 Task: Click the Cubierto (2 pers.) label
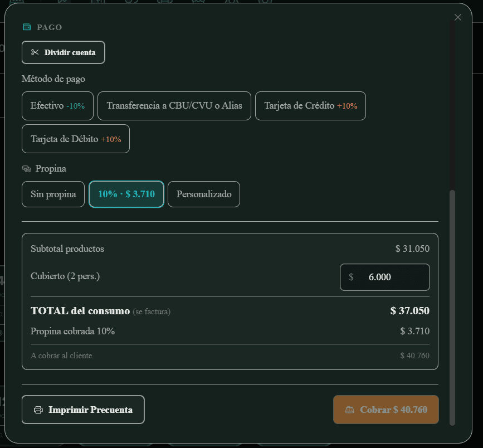65,276
